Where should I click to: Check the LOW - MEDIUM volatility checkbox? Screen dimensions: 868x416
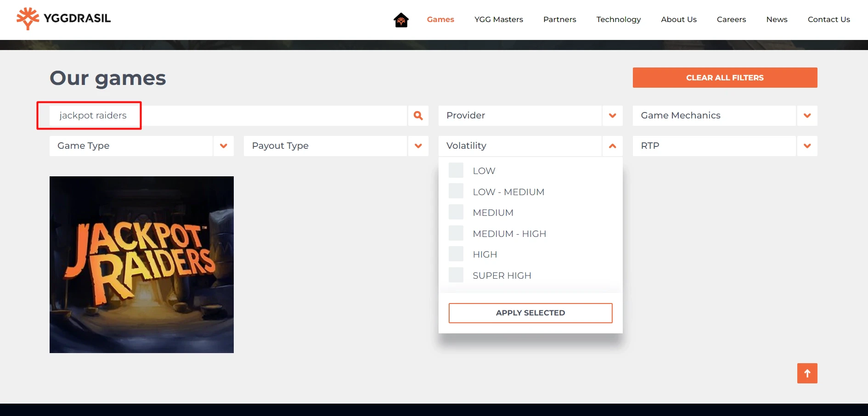pyautogui.click(x=456, y=191)
